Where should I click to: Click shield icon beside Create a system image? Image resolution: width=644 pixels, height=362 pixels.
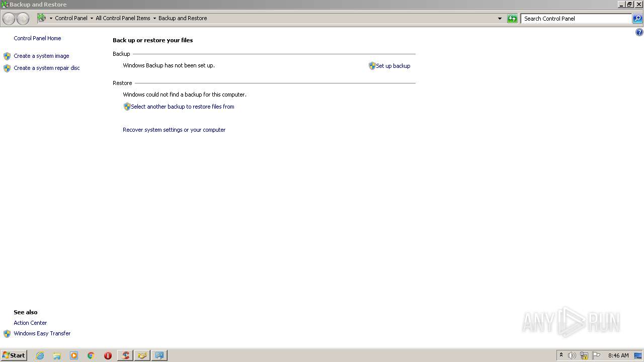[7, 56]
